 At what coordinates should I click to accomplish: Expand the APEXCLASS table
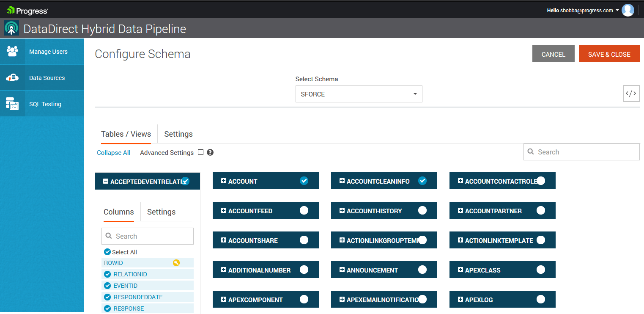tap(460, 270)
